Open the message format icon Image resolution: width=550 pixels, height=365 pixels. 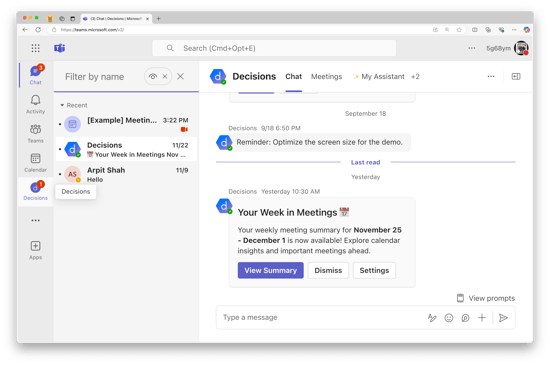[432, 318]
